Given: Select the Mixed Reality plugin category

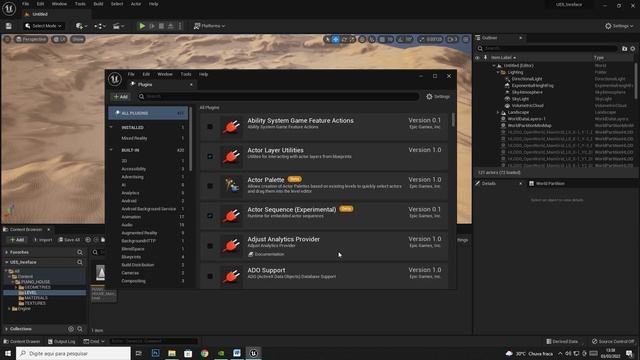Looking at the screenshot, I should pyautogui.click(x=134, y=138).
